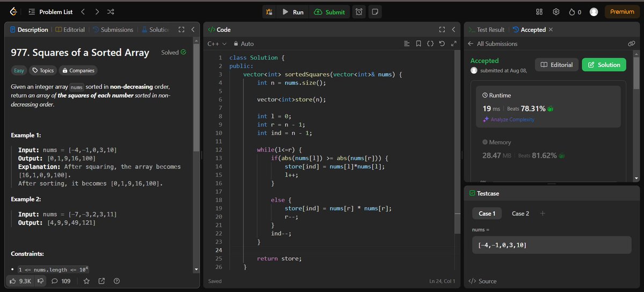Image resolution: width=644 pixels, height=292 pixels.
Task: Dislike the problem thumbs down
Action: (40, 281)
